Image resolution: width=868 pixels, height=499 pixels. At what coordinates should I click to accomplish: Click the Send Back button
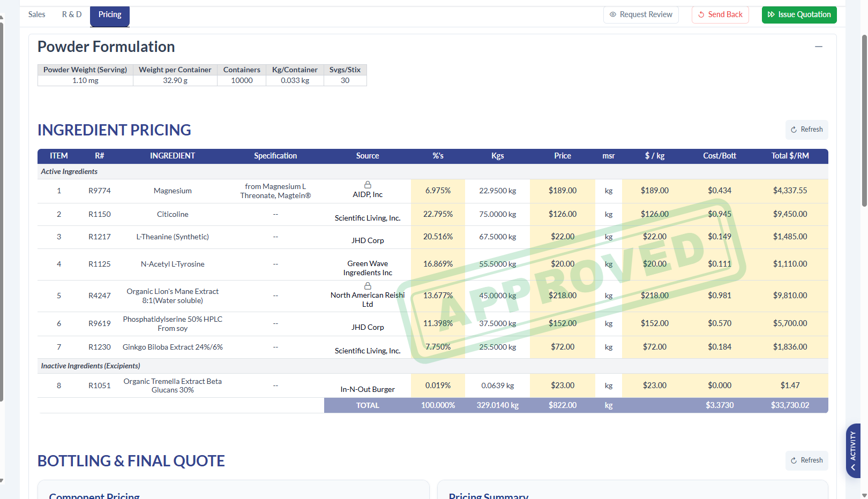click(x=720, y=14)
